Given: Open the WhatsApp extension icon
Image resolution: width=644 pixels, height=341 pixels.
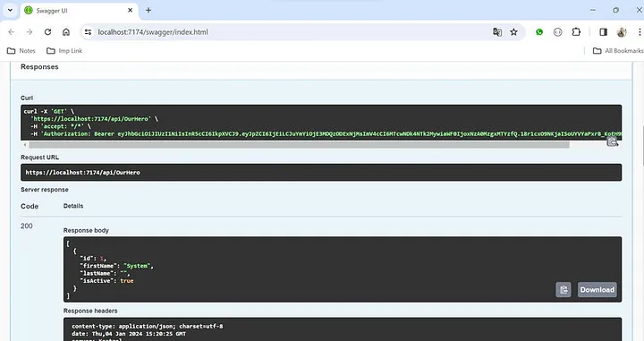Looking at the screenshot, I should 539,32.
